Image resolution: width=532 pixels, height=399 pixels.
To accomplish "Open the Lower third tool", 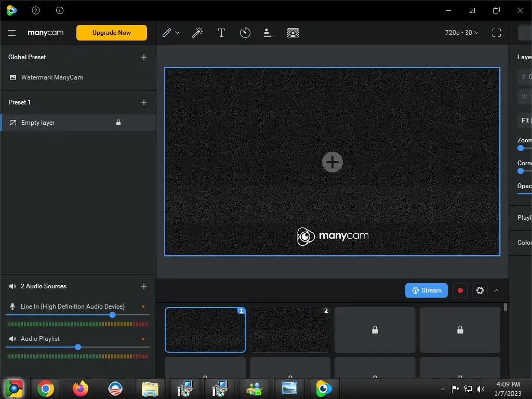I will coord(269,33).
